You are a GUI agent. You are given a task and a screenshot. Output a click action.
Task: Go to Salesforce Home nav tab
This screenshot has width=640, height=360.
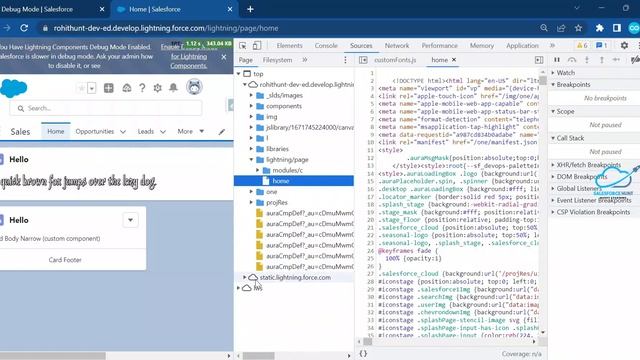pyautogui.click(x=56, y=131)
